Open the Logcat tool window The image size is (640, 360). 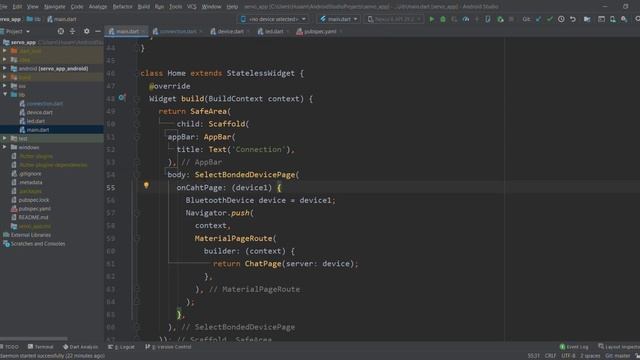coord(122,347)
